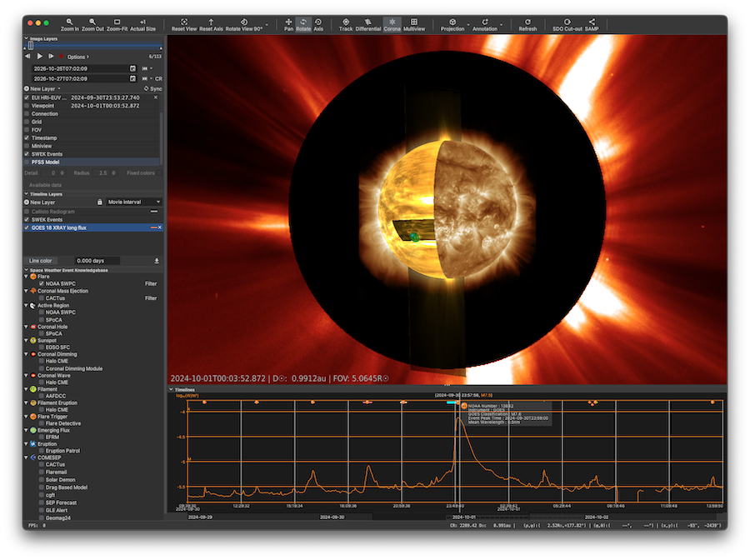Select the Pan interaction tool

288,24
